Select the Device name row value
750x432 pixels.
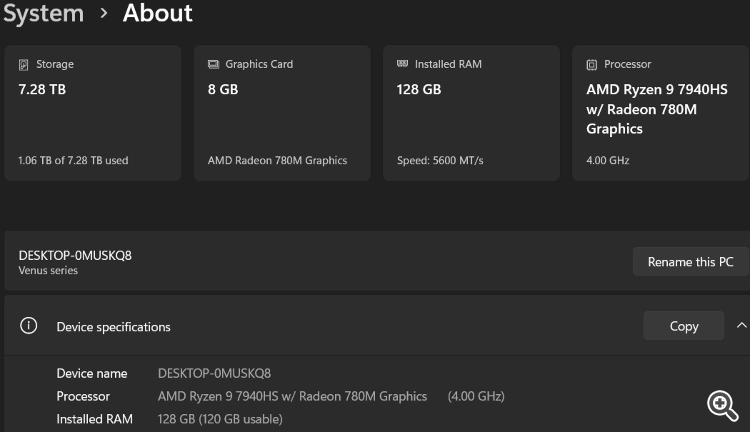[214, 373]
